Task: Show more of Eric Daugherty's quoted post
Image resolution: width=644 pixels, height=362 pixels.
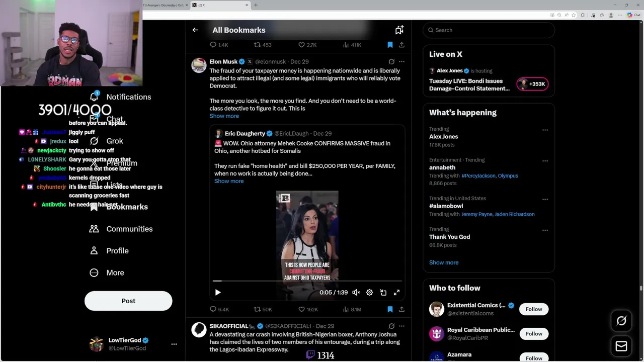Action: tap(229, 181)
